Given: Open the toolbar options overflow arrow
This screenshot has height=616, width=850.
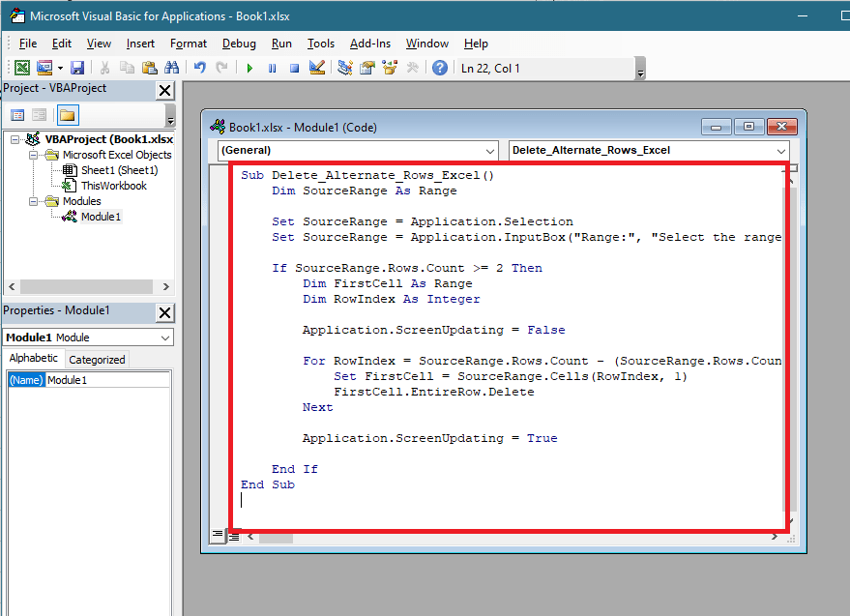Looking at the screenshot, I should 641,69.
